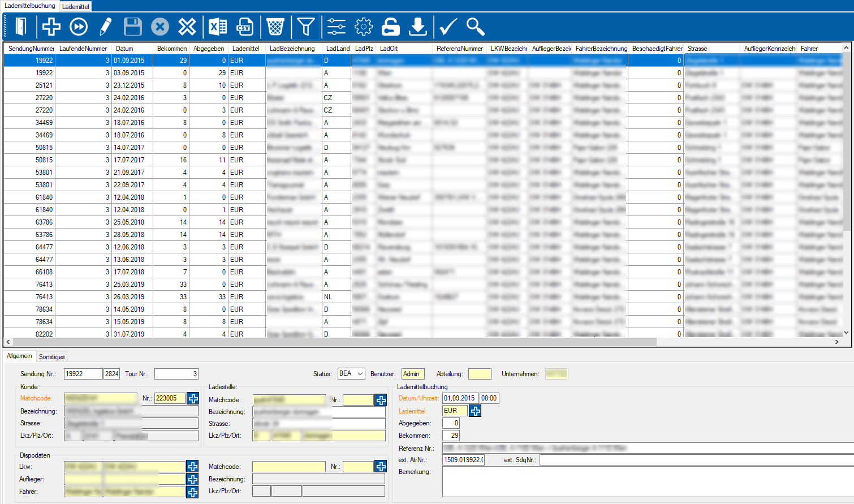Open search with magnifier icon

click(x=476, y=27)
